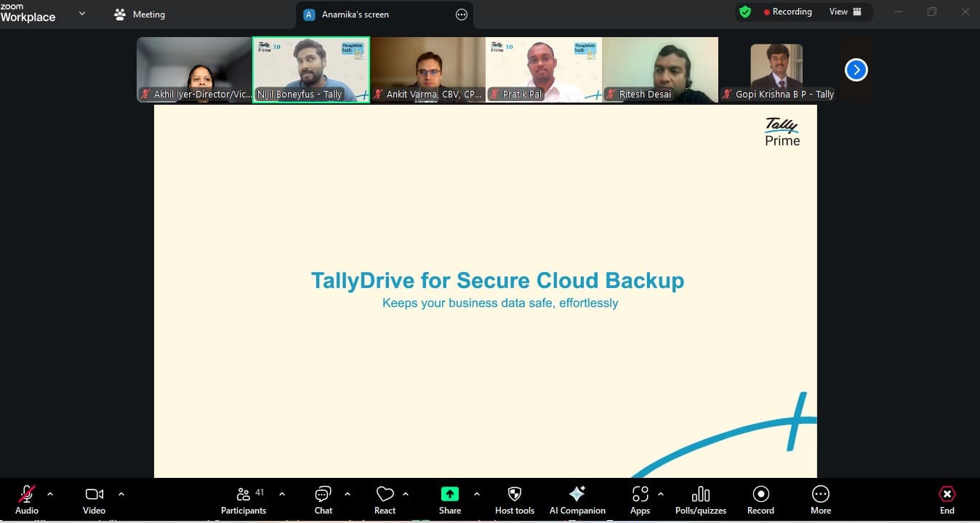Screen dimensions: 980x523
Task: Expand video options arrow next to Video
Action: point(121,494)
